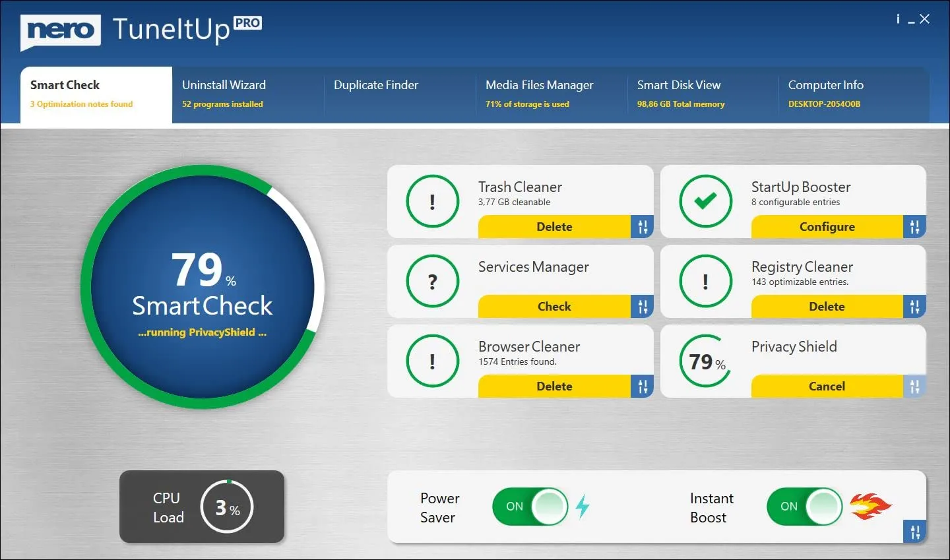Screen dimensions: 950x560
Task: Open the info icon in title bar
Action: point(897,19)
